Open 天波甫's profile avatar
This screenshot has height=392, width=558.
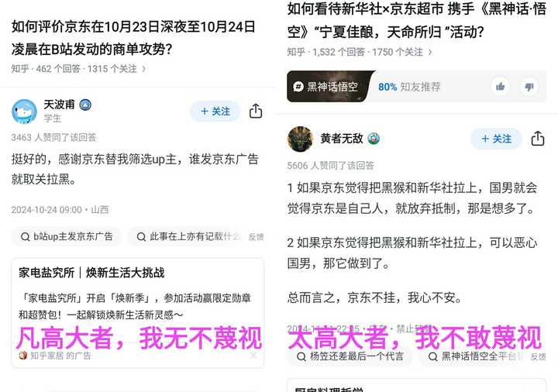coord(24,112)
